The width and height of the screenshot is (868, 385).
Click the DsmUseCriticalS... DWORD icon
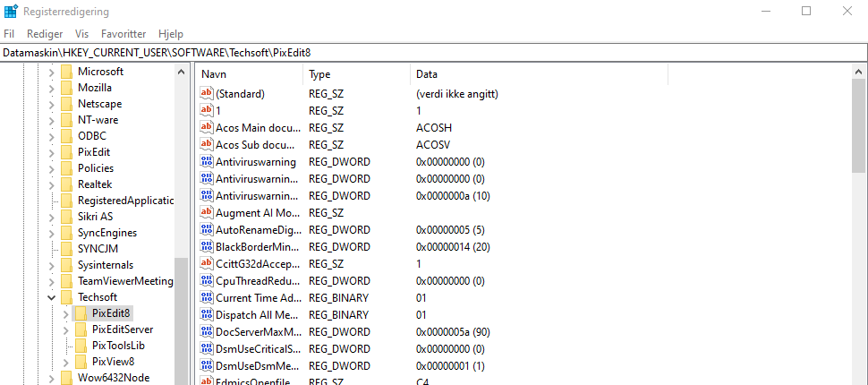(x=207, y=348)
